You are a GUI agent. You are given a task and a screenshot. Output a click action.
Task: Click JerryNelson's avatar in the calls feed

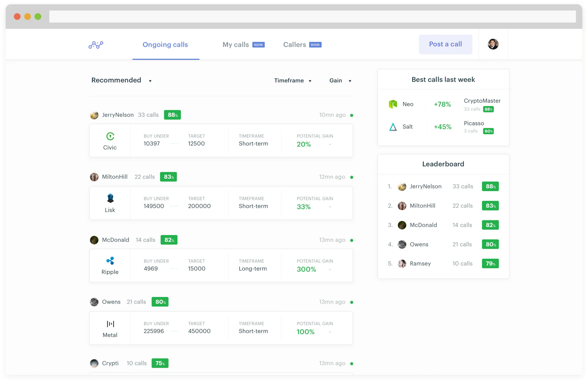pos(94,115)
